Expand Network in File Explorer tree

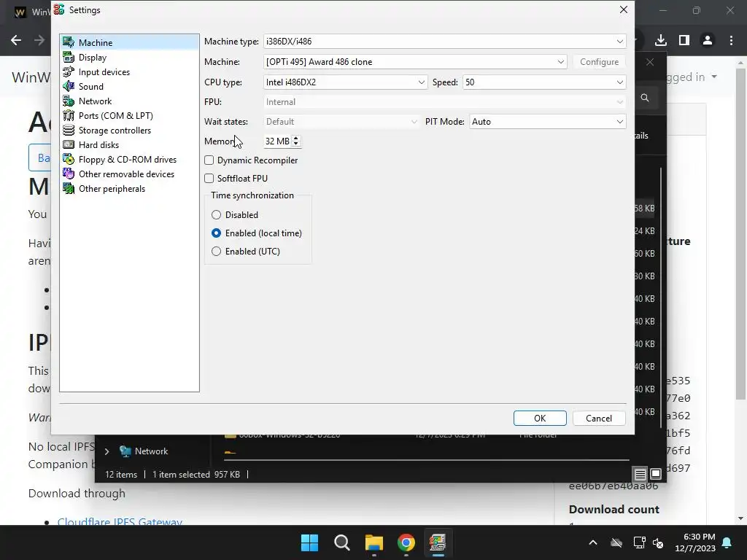point(107,451)
